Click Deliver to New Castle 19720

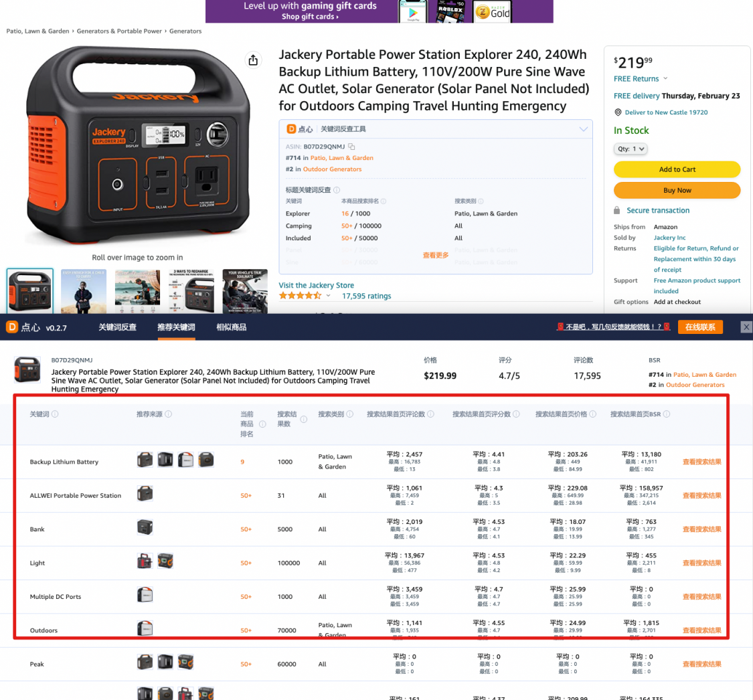pos(666,112)
